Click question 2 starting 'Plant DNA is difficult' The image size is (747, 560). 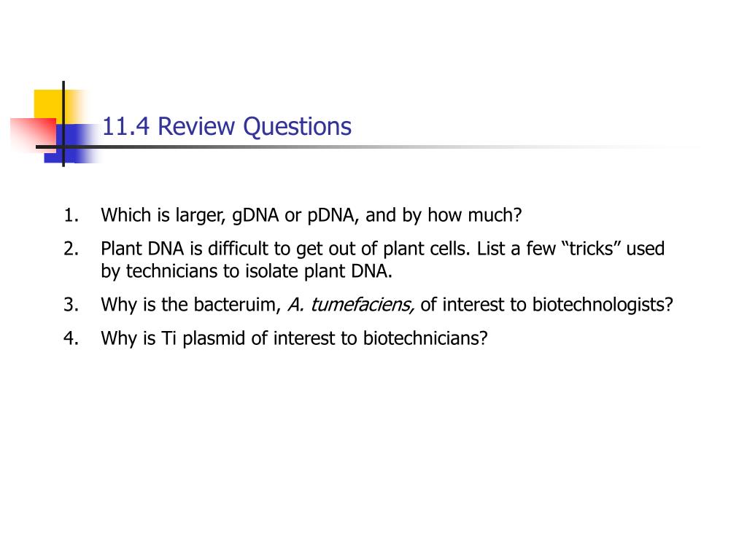(382, 260)
